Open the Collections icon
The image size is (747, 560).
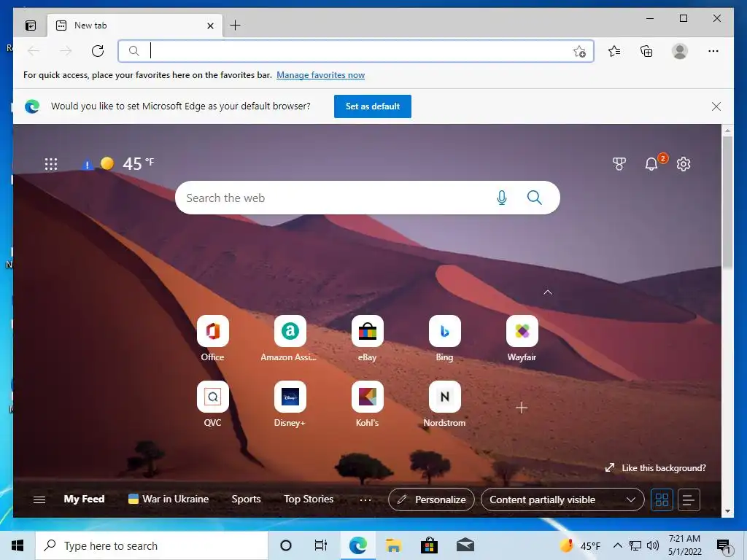(646, 51)
